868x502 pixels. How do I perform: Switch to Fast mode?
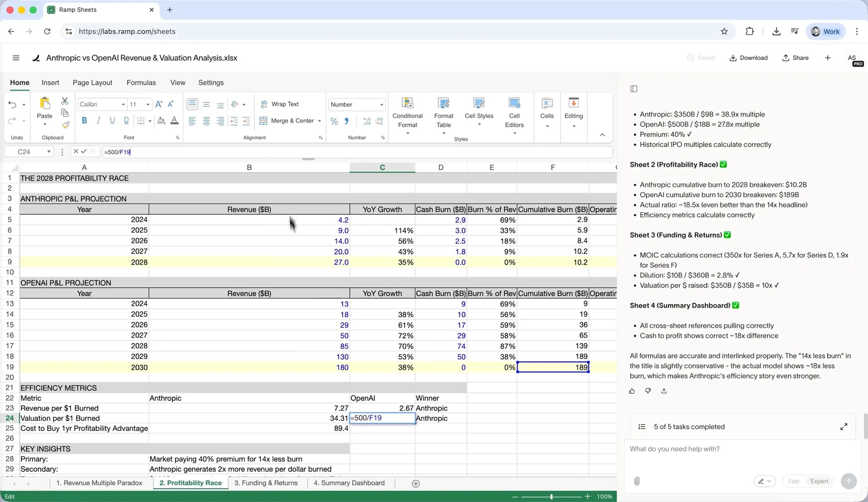(x=794, y=481)
